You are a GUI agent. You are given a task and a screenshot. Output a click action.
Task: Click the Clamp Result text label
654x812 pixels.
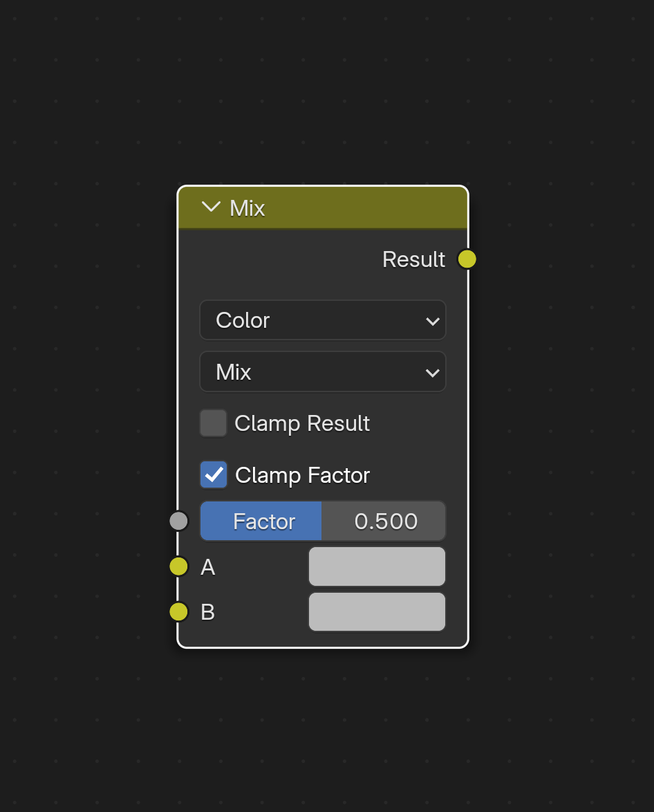302,424
